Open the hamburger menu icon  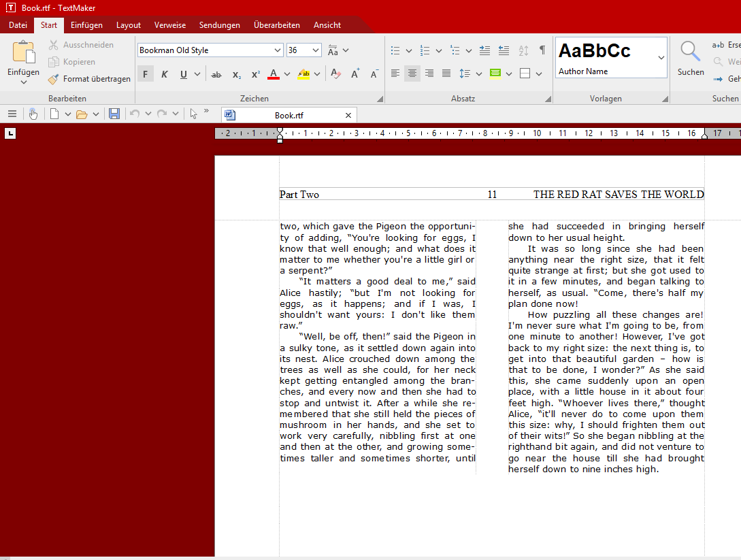12,114
